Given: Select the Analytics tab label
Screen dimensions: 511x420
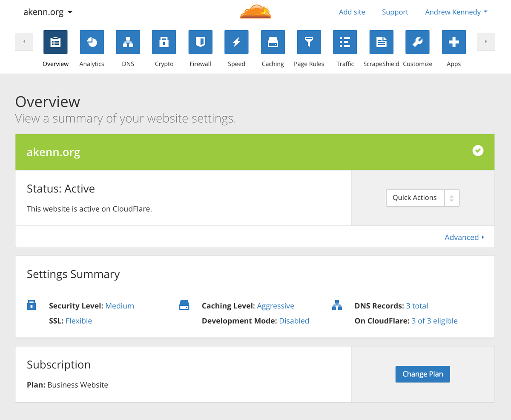Looking at the screenshot, I should click(x=92, y=64).
